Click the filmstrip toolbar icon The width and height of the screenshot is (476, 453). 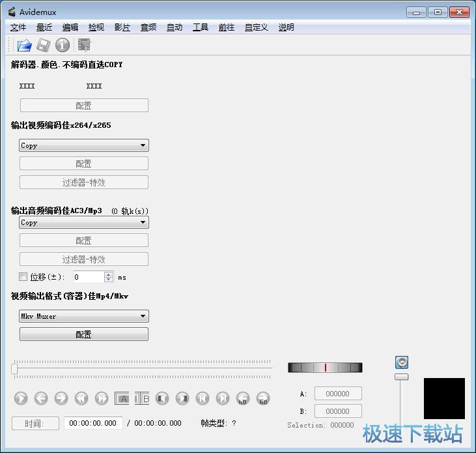[x=84, y=45]
